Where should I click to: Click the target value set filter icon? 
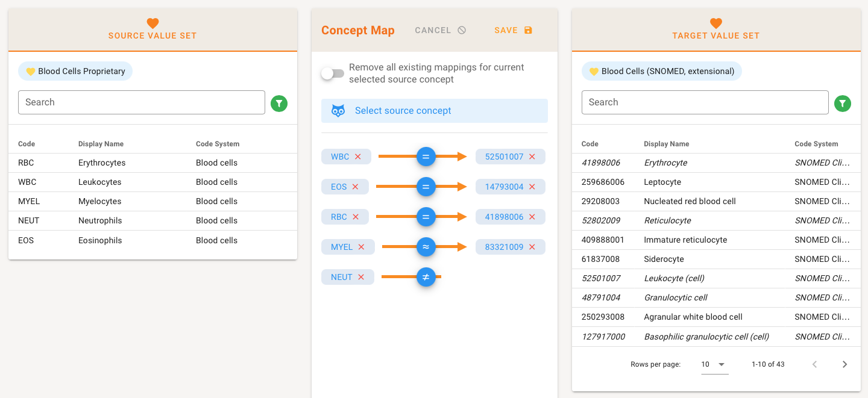[842, 104]
